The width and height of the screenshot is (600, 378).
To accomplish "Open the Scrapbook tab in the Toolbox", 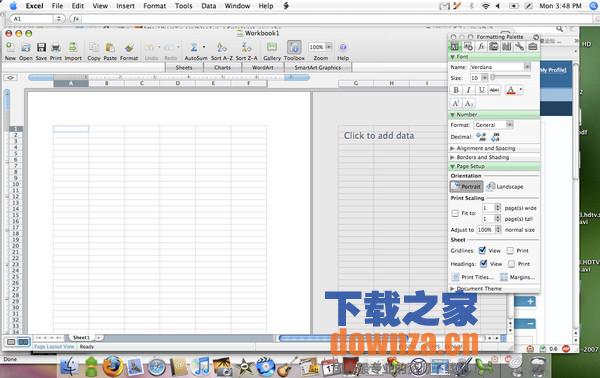I will [x=494, y=47].
